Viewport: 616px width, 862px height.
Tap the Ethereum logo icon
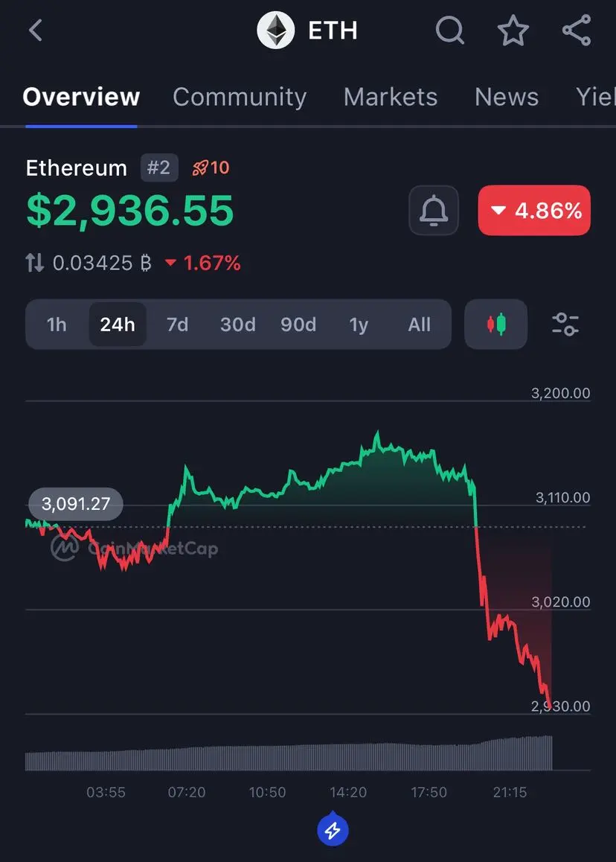point(276,31)
